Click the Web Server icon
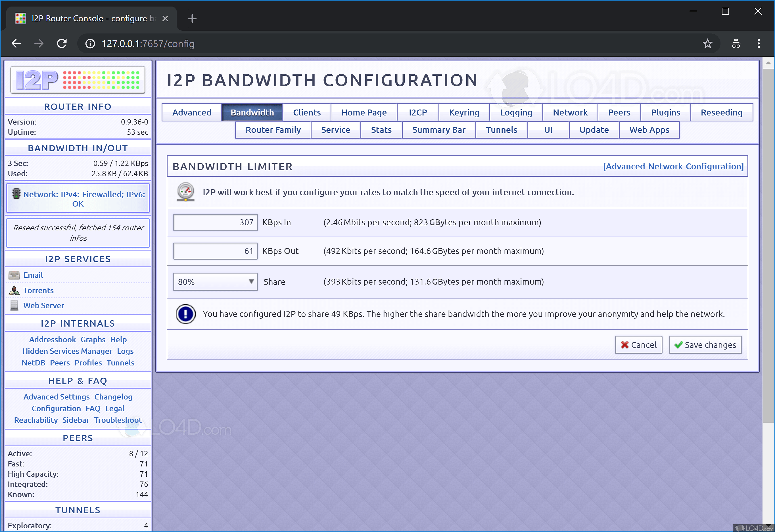Viewport: 775px width, 532px height. pos(14,306)
